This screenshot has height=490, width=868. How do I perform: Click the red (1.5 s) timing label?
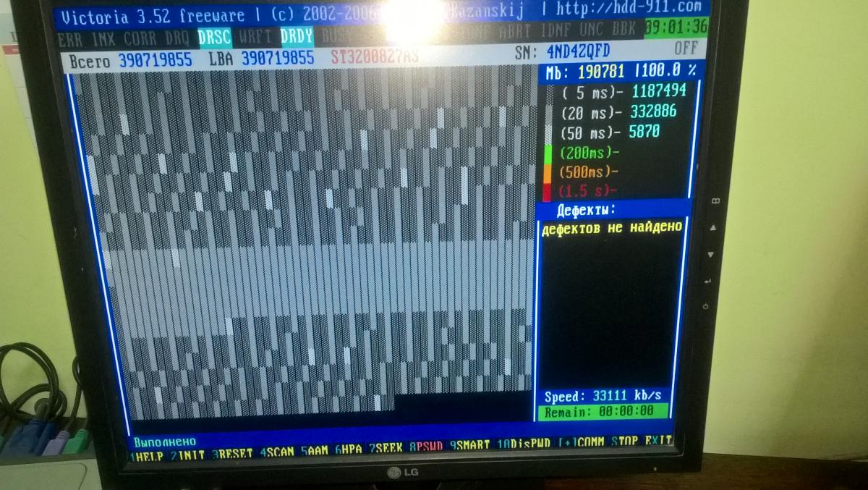[588, 191]
